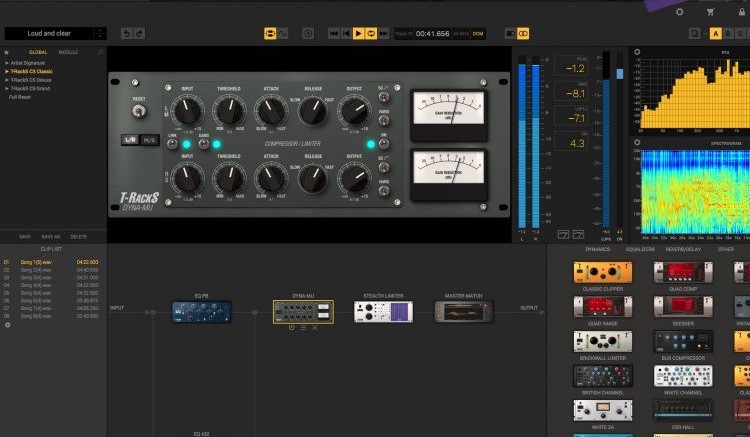Screen dimensions: 750x437
Task: Flip the RESET toggle switch
Action: (139, 111)
